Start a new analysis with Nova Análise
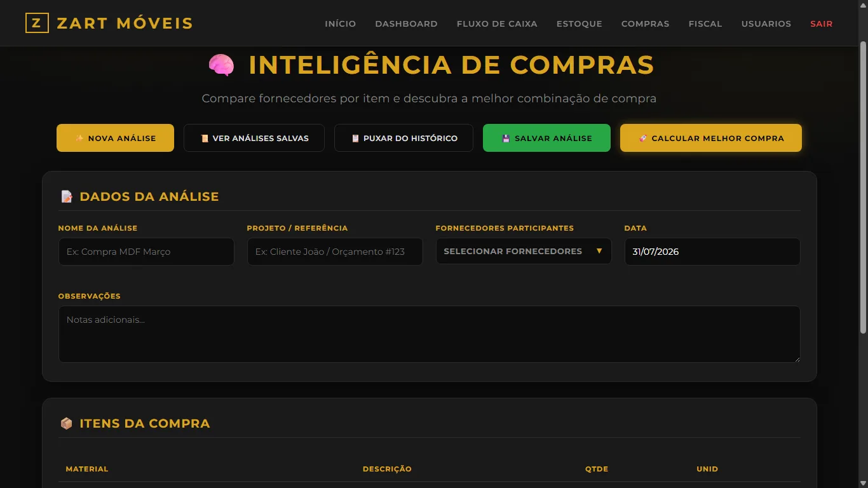This screenshot has height=488, width=868. tap(115, 138)
